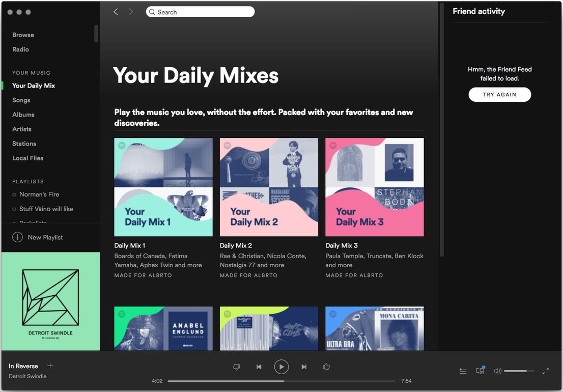563x392 pixels.
Task: Open the Daily Mix 2 cover thumbnail
Action: pyautogui.click(x=269, y=187)
